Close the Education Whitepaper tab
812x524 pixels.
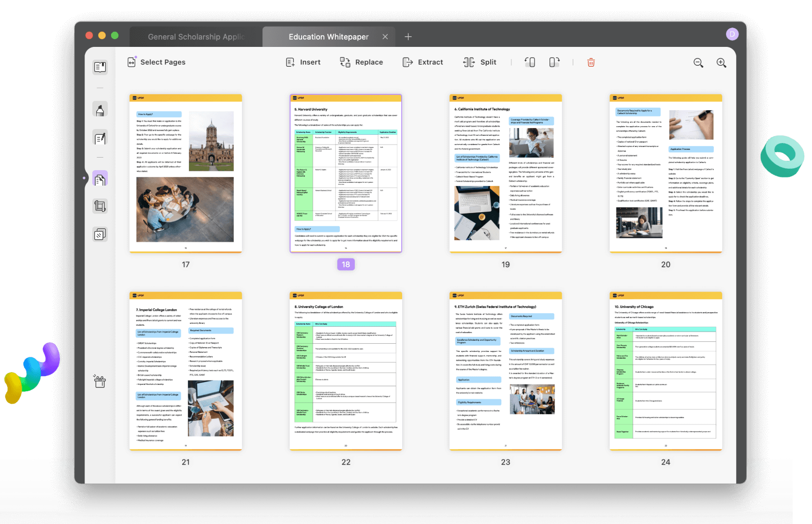click(x=385, y=37)
